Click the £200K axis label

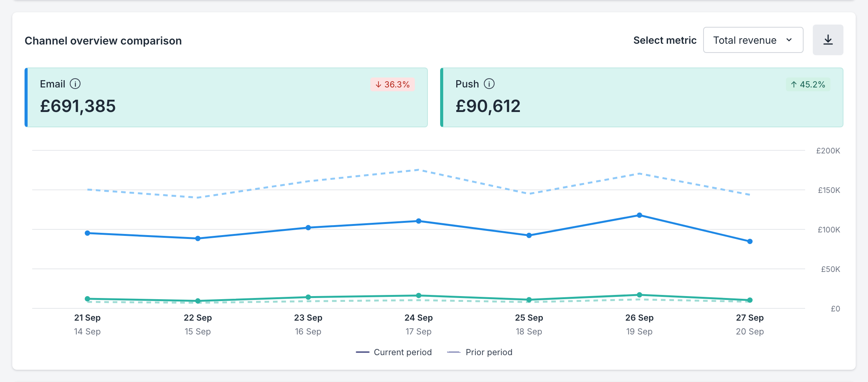(x=828, y=151)
